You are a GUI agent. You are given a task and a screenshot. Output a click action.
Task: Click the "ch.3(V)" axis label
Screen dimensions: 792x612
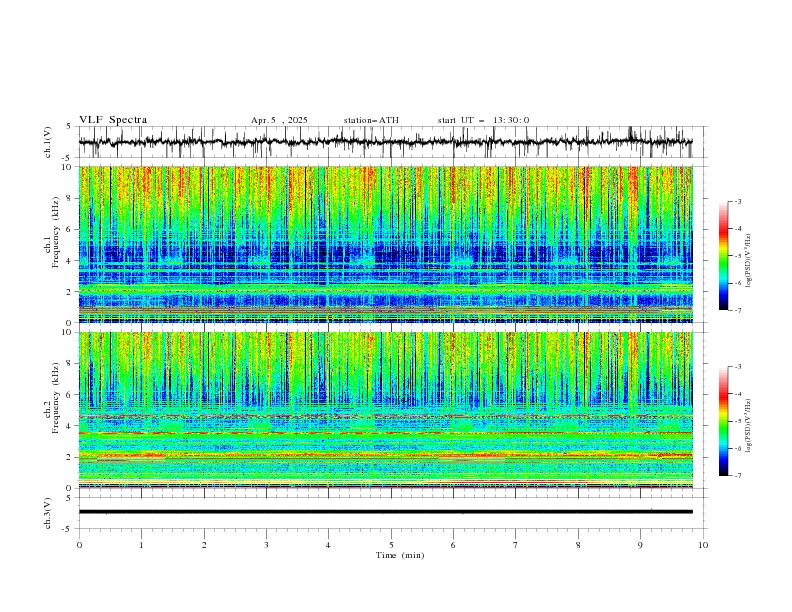pyautogui.click(x=48, y=513)
